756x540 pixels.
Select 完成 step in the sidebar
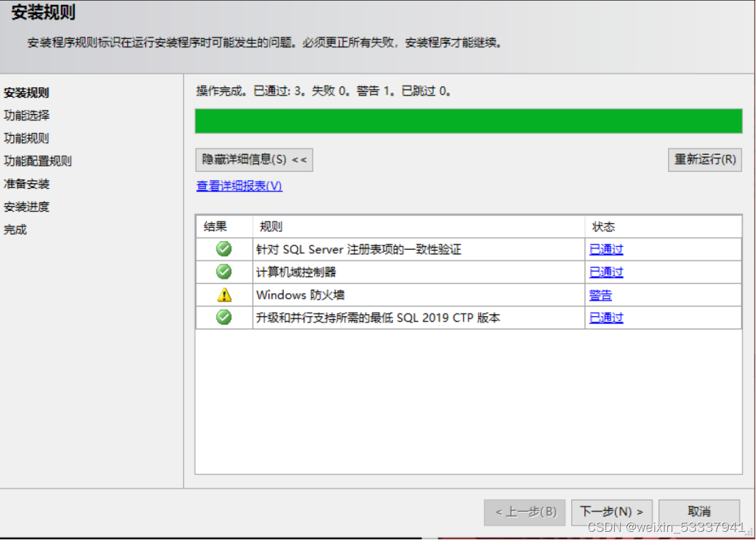(16, 229)
